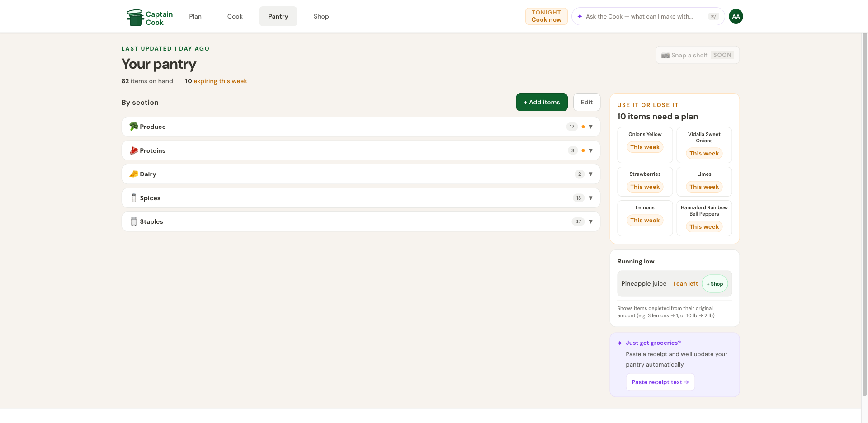Click the 3 count badge on Proteins
The height and width of the screenshot is (423, 868).
573,150
